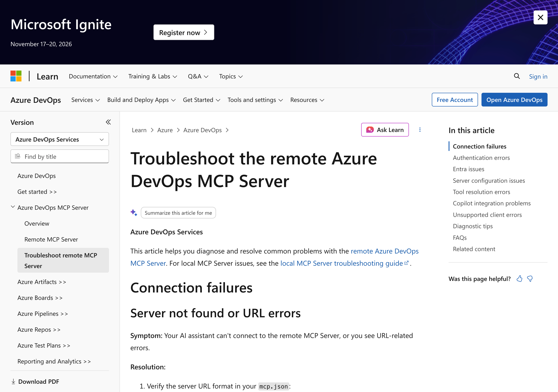This screenshot has height=392, width=558.
Task: Collapse the Azure DevOps MCP Server tree node
Action: pyautogui.click(x=13, y=207)
